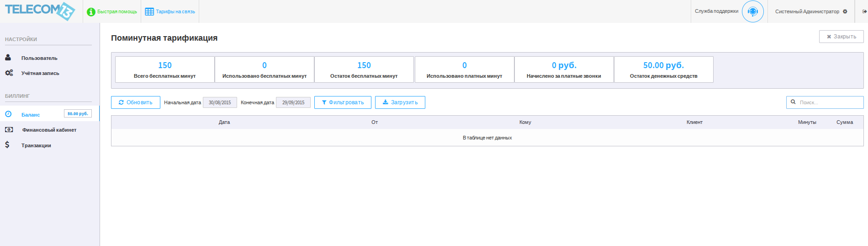Click 'В таблице нет данных' message
Viewport: 868px width, 246px height.
coord(487,138)
